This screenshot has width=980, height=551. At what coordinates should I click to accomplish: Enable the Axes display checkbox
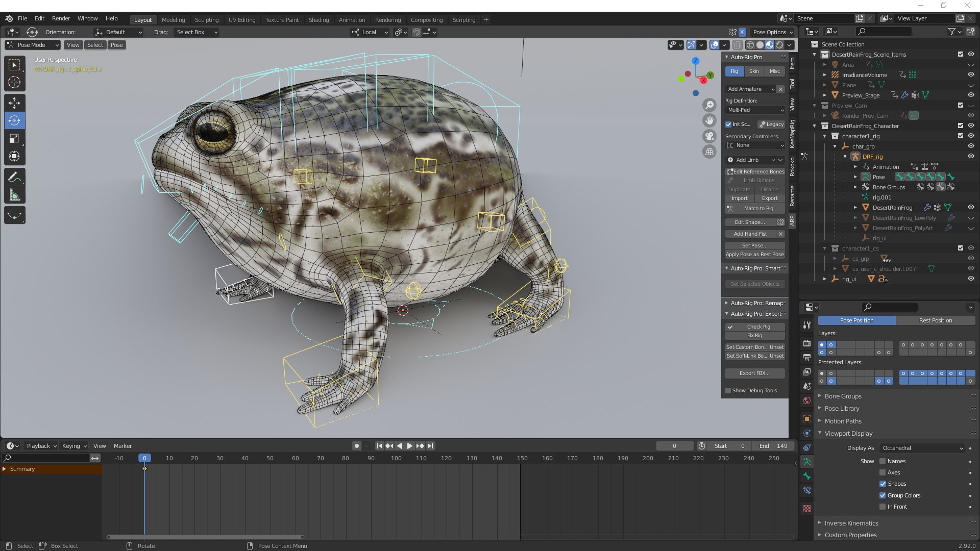[883, 472]
